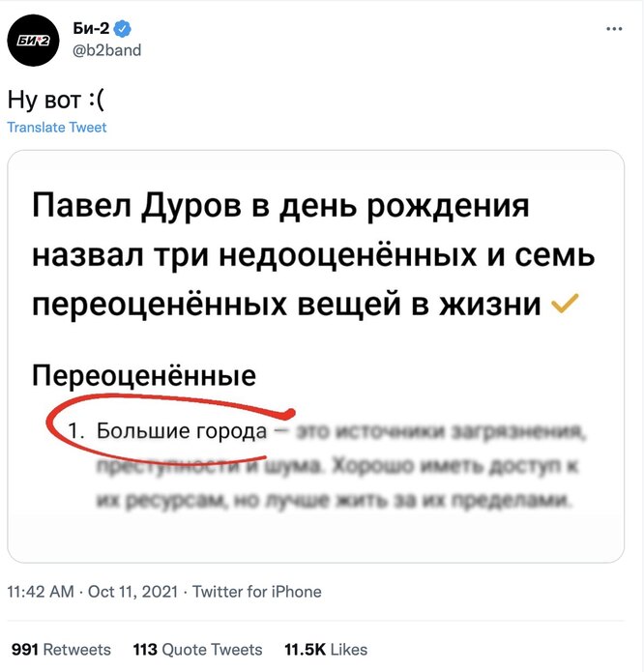Image resolution: width=644 pixels, height=672 pixels.
Task: Click the Oct 11, 2021 date
Action: tap(133, 591)
